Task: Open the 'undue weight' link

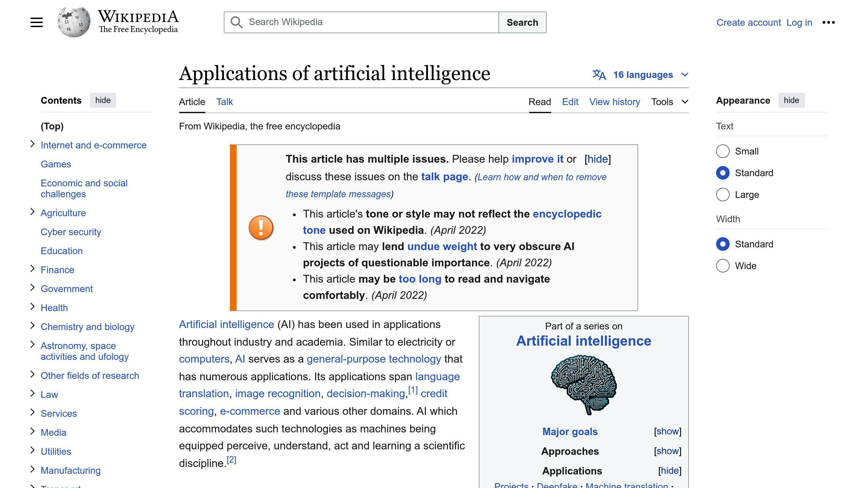Action: pos(442,246)
